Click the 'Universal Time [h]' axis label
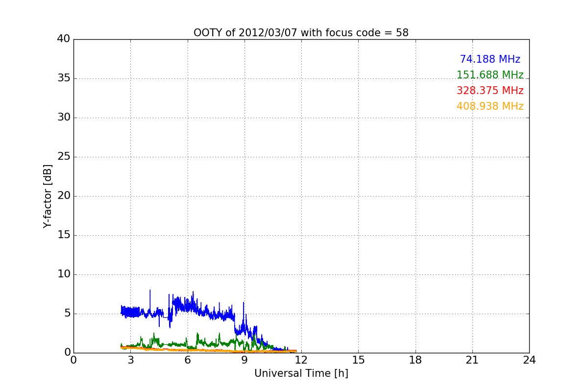Viewport: 588px width, 392px height. tap(301, 373)
